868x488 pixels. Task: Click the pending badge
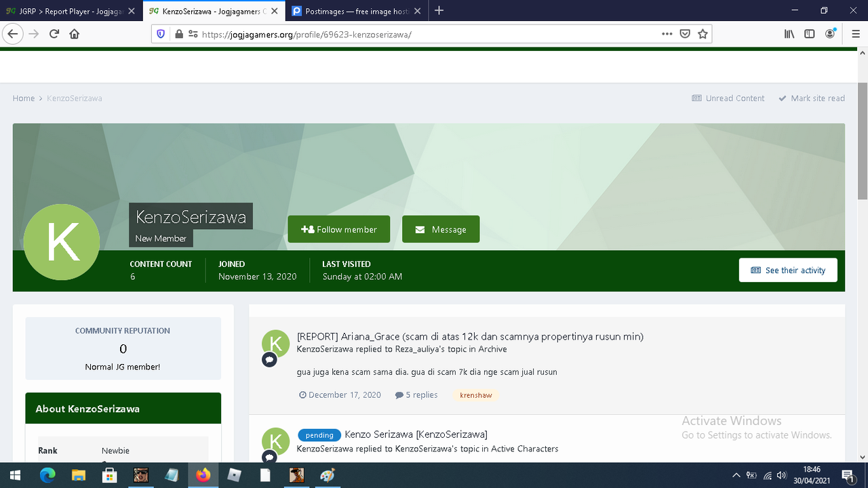319,435
